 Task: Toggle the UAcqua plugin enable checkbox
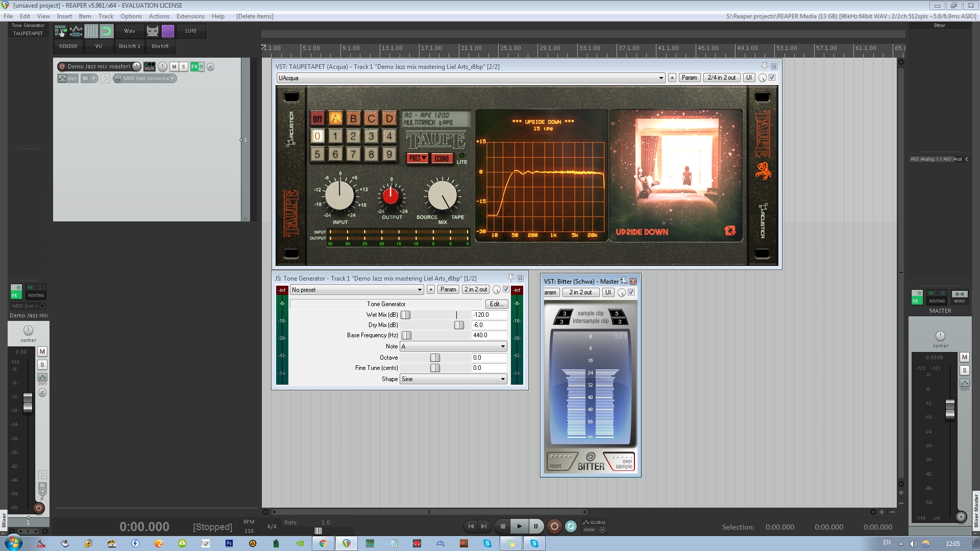pos(772,78)
